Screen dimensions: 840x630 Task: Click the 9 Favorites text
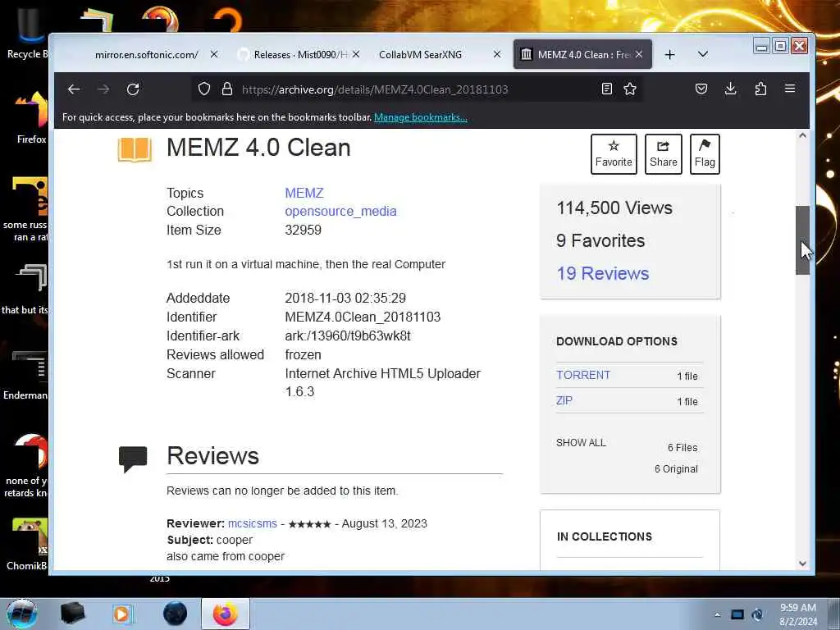pyautogui.click(x=600, y=240)
